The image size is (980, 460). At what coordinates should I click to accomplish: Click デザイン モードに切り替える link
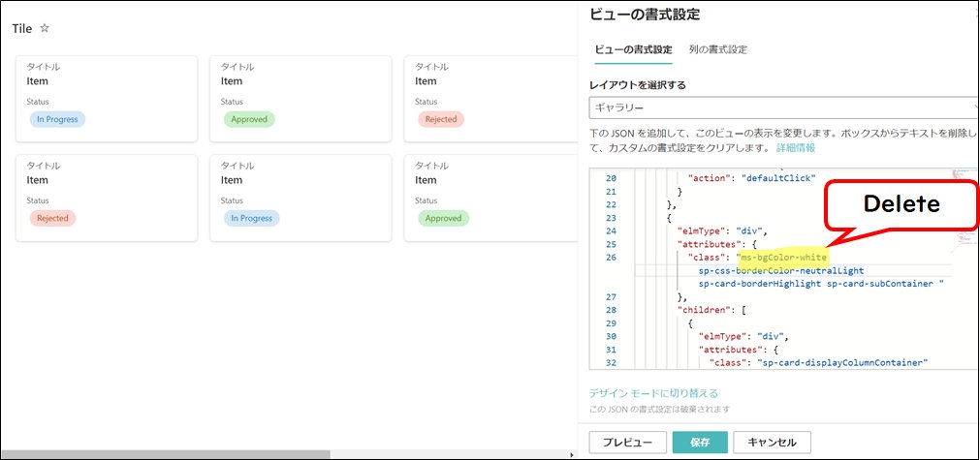653,393
